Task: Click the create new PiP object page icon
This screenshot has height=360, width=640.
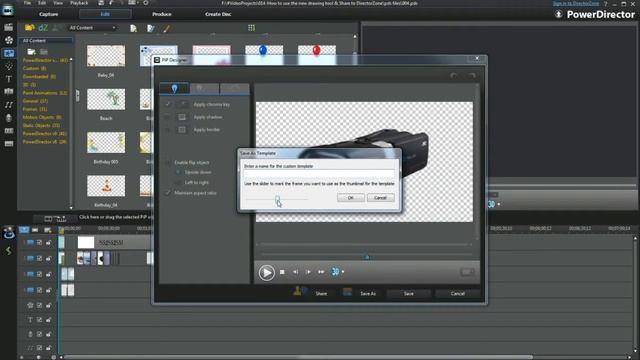Action: [x=133, y=28]
